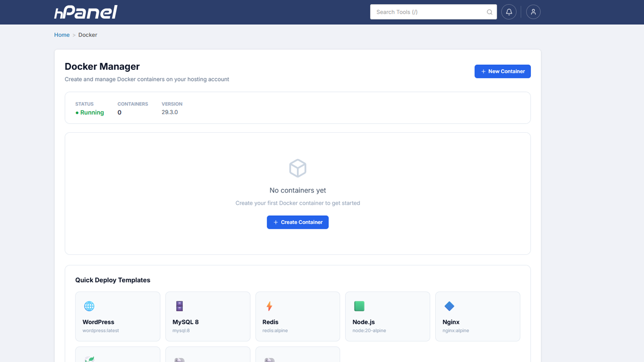Click the WordPress globe icon
This screenshot has width=644, height=362.
(x=89, y=306)
